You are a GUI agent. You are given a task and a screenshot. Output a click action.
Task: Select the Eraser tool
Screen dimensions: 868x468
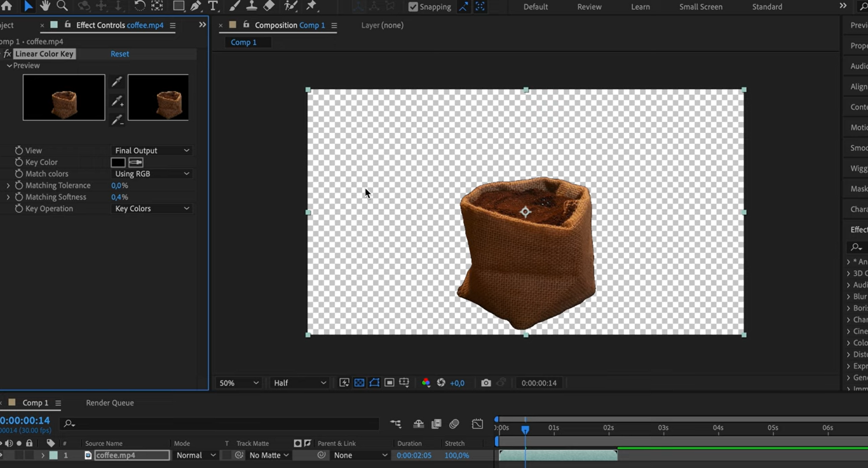tap(269, 6)
